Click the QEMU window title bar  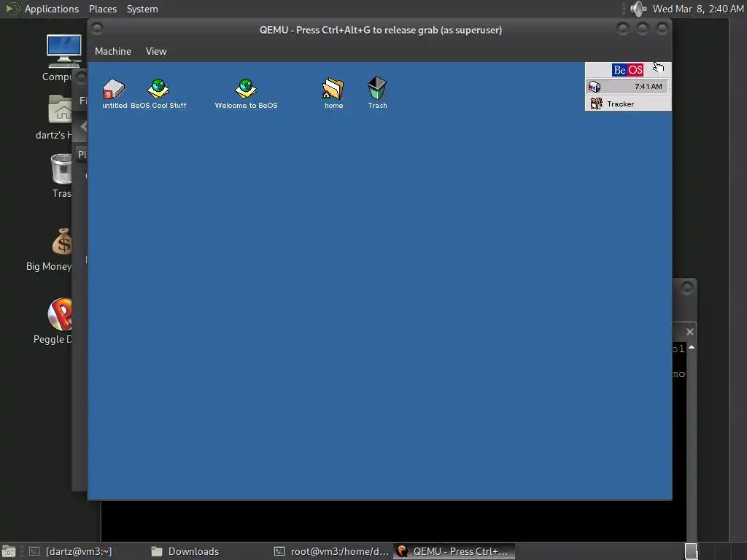coord(380,30)
